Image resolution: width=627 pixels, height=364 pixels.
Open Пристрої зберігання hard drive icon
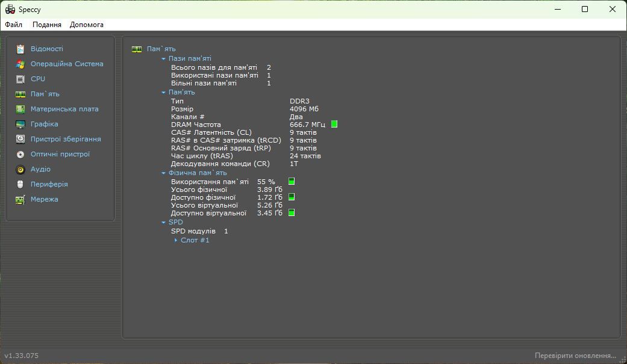point(20,139)
